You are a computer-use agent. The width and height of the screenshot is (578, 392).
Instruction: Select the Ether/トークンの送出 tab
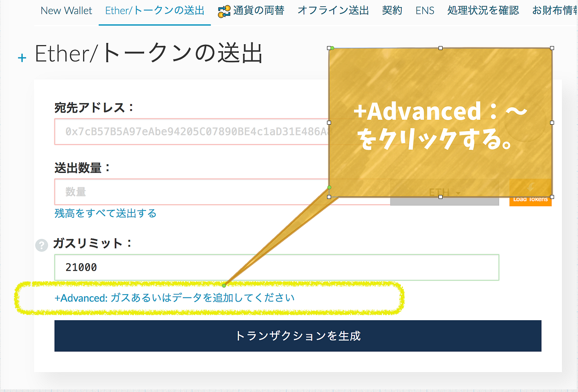coord(155,11)
